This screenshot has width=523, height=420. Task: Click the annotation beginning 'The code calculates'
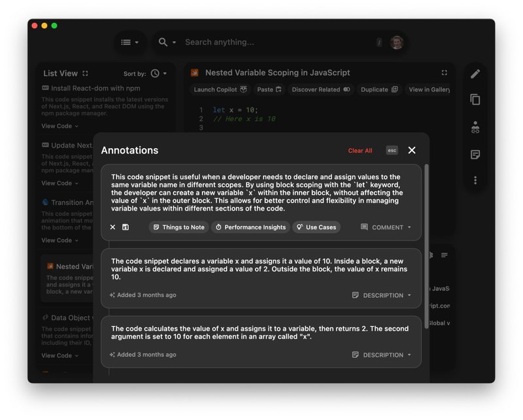(260, 332)
